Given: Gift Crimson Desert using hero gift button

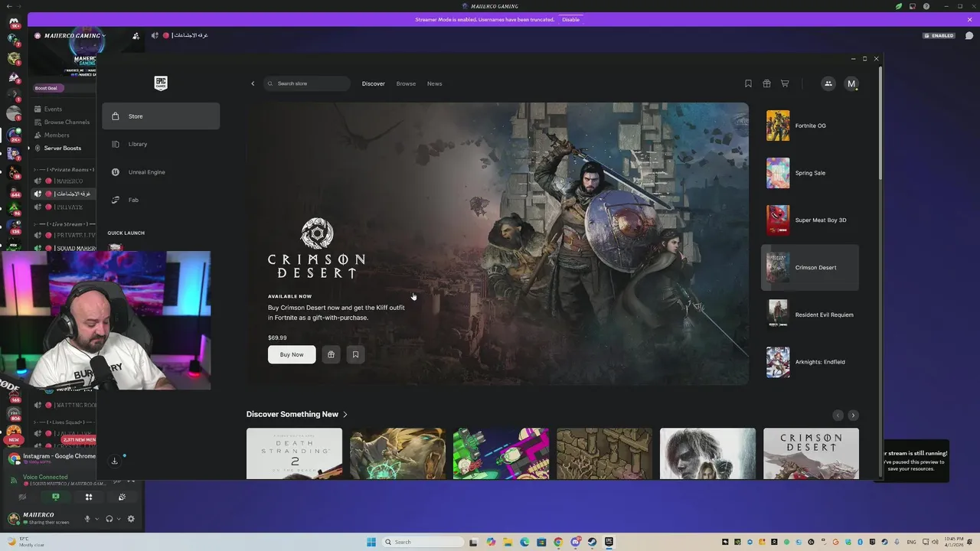Looking at the screenshot, I should tap(331, 354).
